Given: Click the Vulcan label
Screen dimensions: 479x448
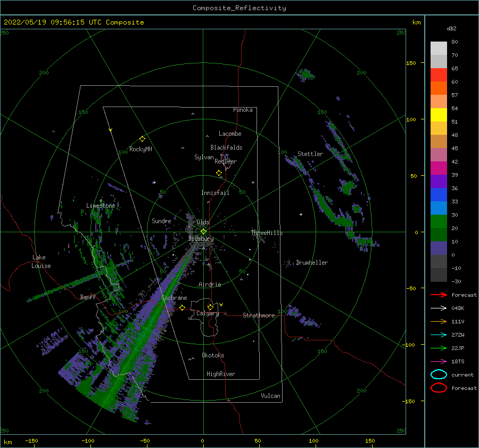Looking at the screenshot, I should pyautogui.click(x=271, y=396).
